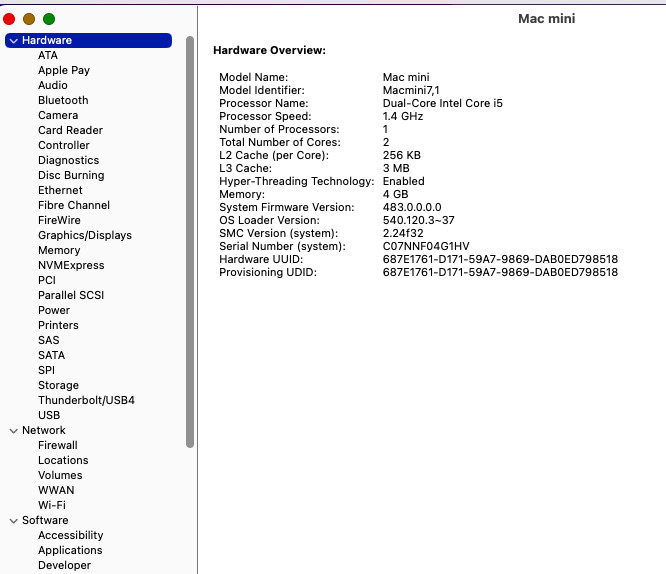
Task: Select Audio in the sidebar
Action: [53, 85]
